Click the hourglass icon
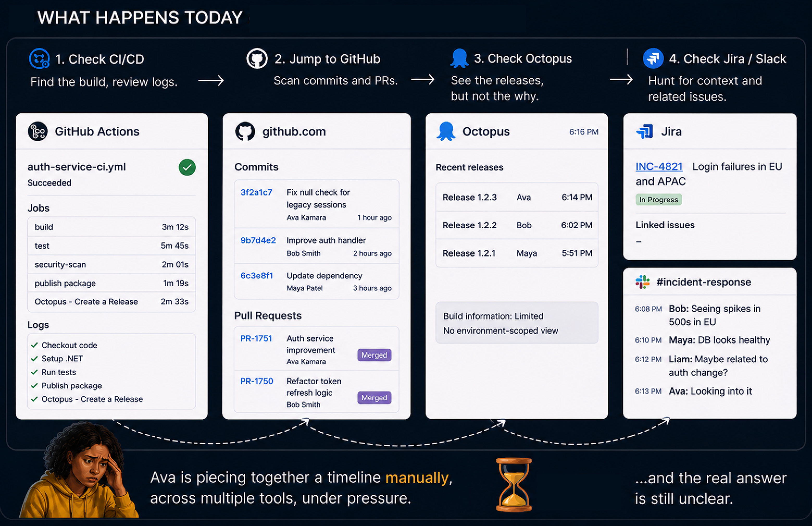 [514, 485]
